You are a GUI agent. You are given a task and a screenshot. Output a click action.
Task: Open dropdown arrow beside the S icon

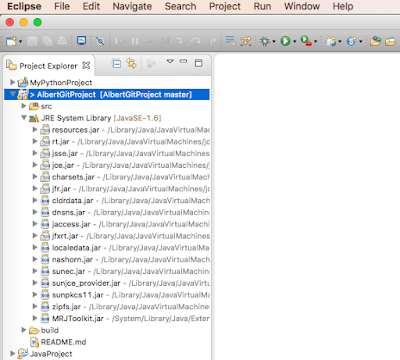coord(360,42)
